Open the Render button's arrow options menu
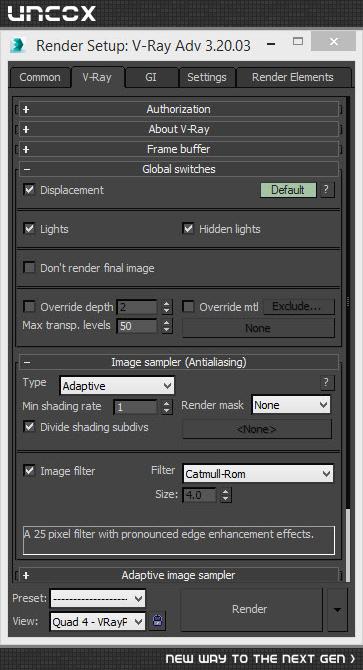363x670 pixels. coord(337,609)
